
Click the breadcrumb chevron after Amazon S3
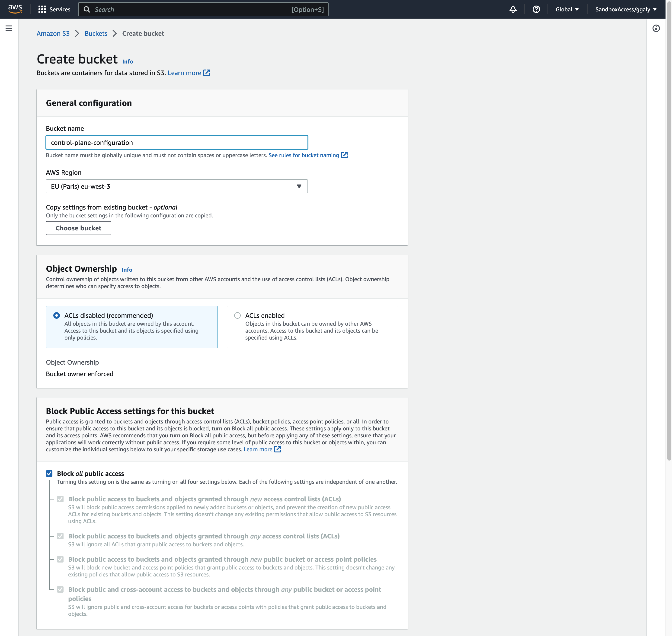(x=77, y=34)
